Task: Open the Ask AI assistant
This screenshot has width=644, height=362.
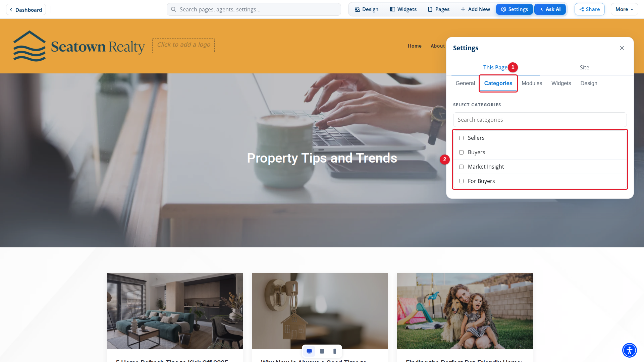Action: (550, 9)
